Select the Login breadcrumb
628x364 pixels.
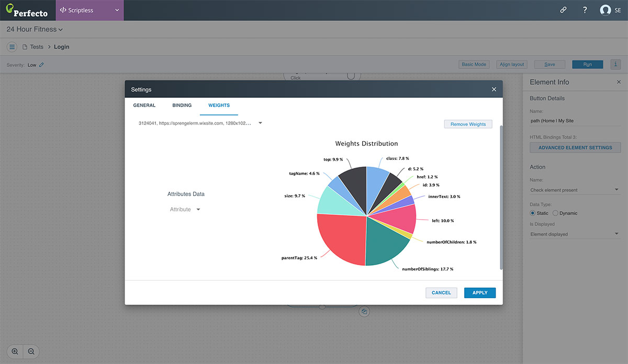point(61,47)
